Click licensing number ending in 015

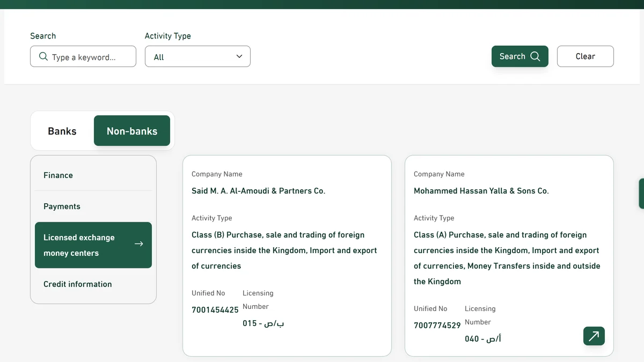coord(264,323)
